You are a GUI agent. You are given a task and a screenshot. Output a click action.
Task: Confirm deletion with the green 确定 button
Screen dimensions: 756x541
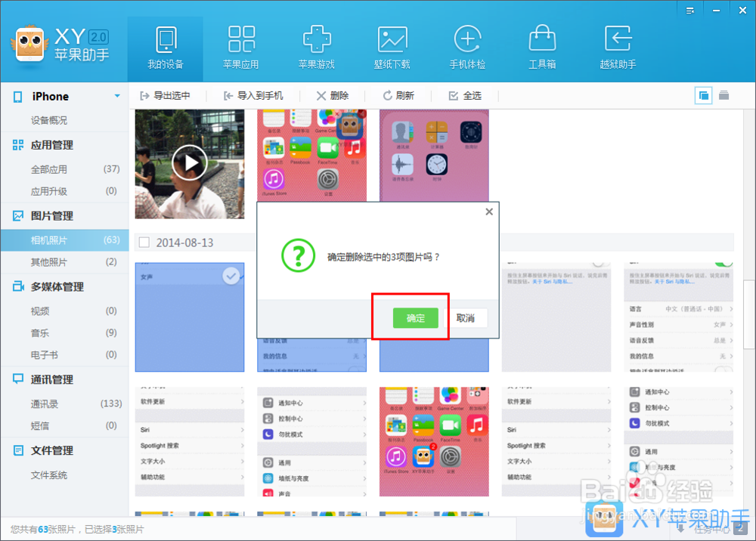click(x=415, y=318)
